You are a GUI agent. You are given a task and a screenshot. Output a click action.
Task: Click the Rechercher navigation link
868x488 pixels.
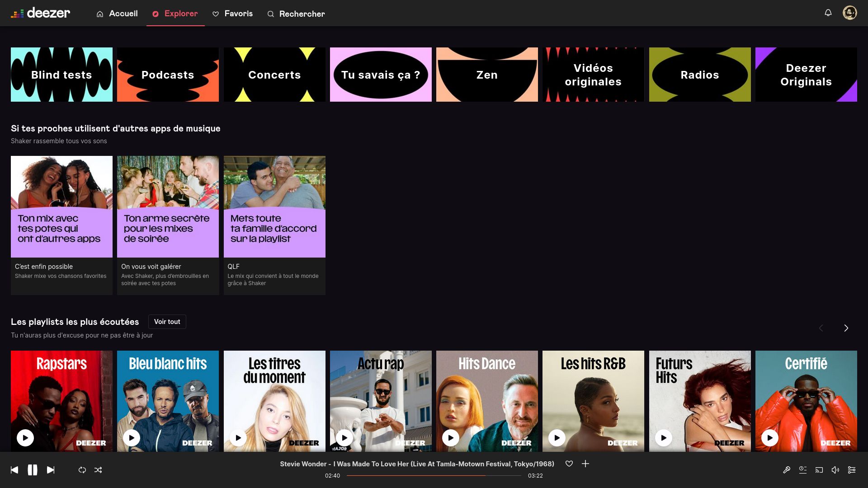click(x=296, y=13)
